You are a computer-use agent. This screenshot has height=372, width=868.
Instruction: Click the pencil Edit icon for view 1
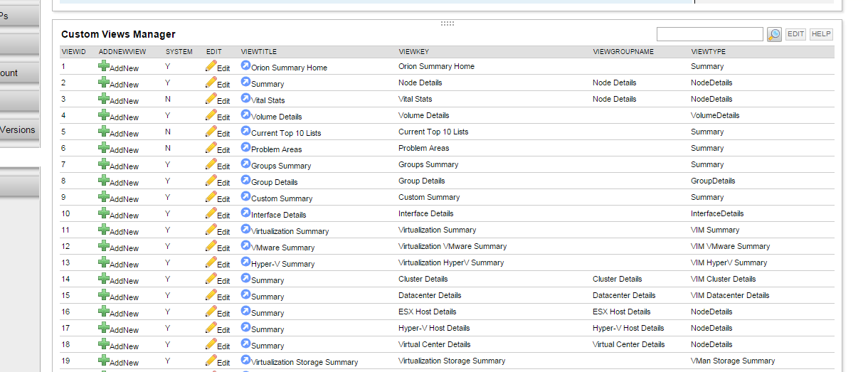tap(211, 66)
